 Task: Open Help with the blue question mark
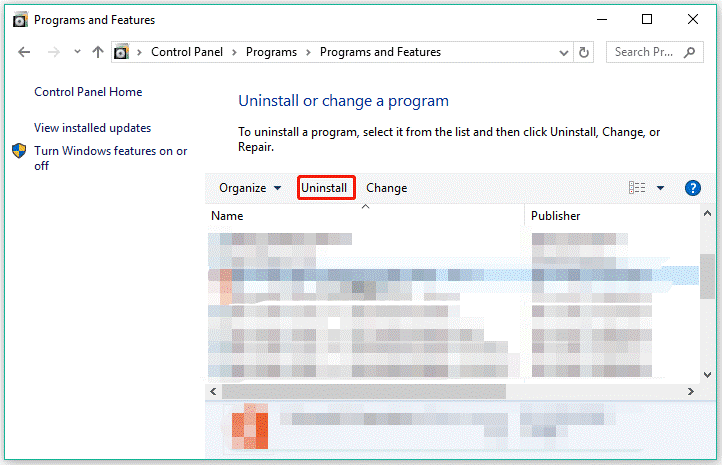tap(693, 188)
